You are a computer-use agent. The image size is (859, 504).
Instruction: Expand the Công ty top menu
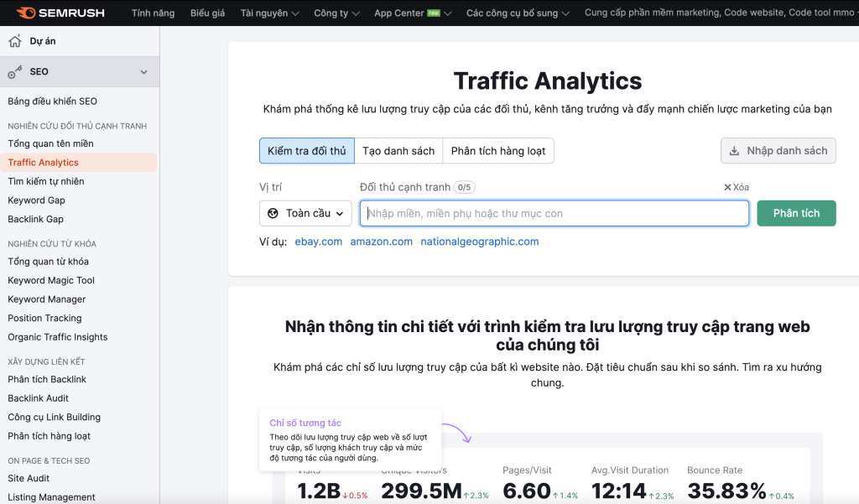pyautogui.click(x=336, y=13)
